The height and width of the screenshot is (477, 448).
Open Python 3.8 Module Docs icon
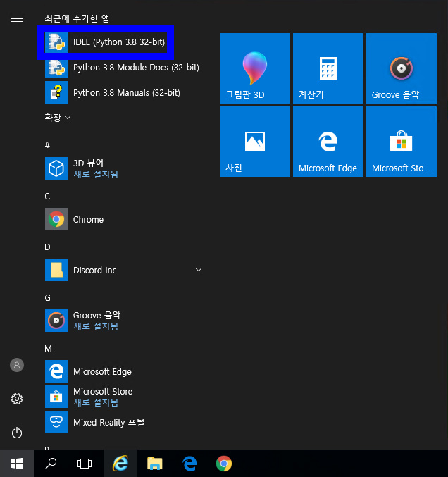[x=56, y=68]
